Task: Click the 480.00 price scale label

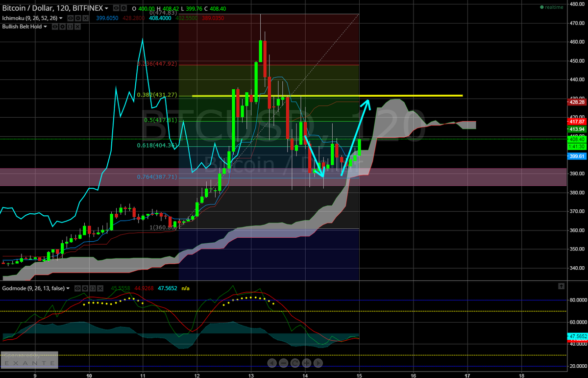Action: 577,4
